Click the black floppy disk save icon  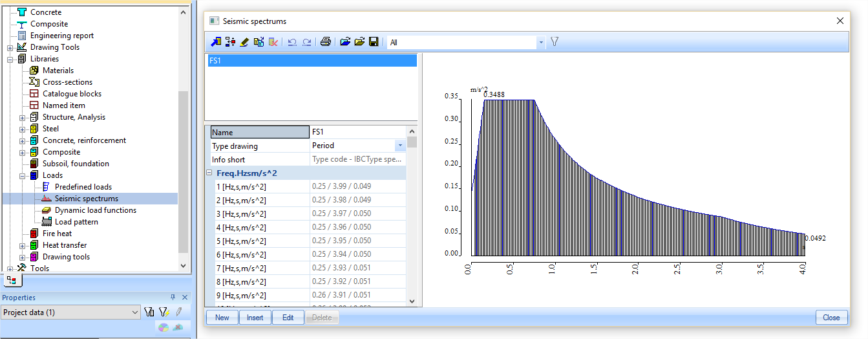coord(374,42)
